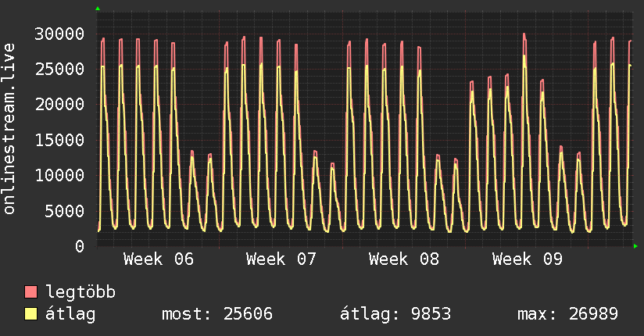Click the 30000 y-axis label
This screenshot has width=644, height=336.
[x=60, y=34]
